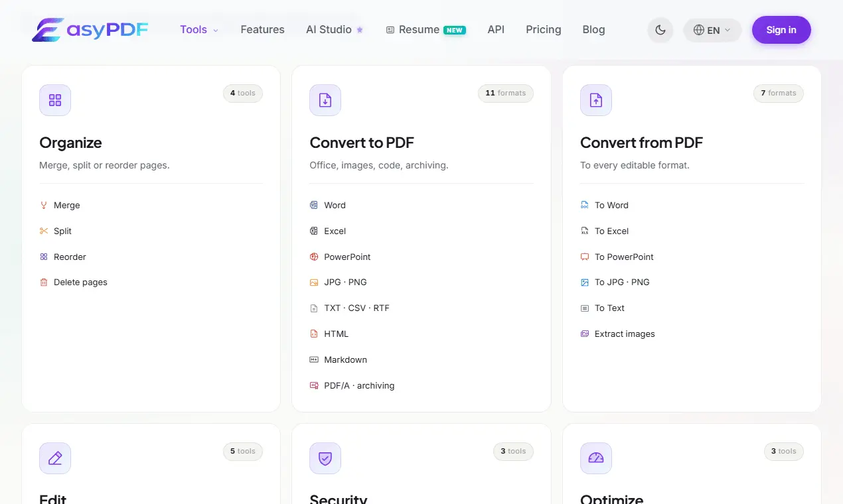Select Word under Convert to PDF

click(x=335, y=206)
